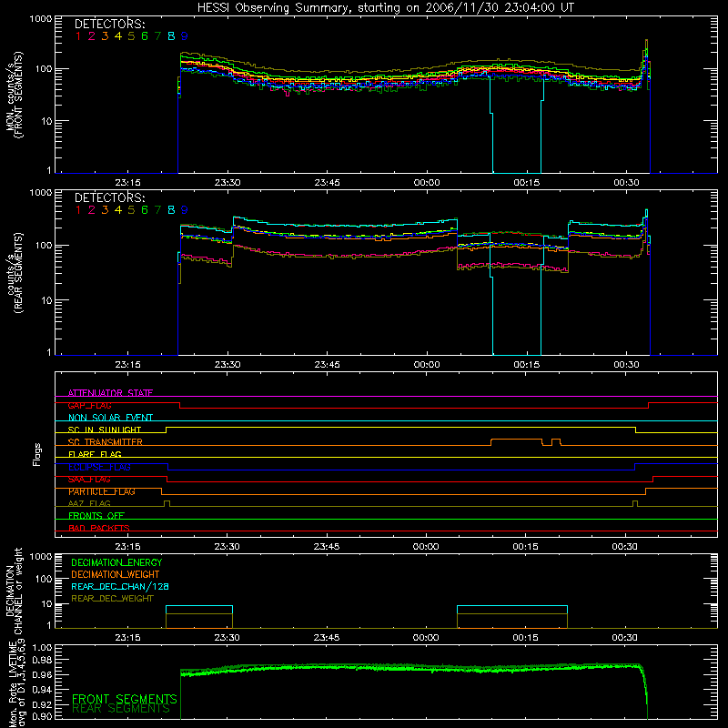Screen dimensions: 728x728
Task: Click the 1000 y-axis label of front segments plot
Action: 40,19
